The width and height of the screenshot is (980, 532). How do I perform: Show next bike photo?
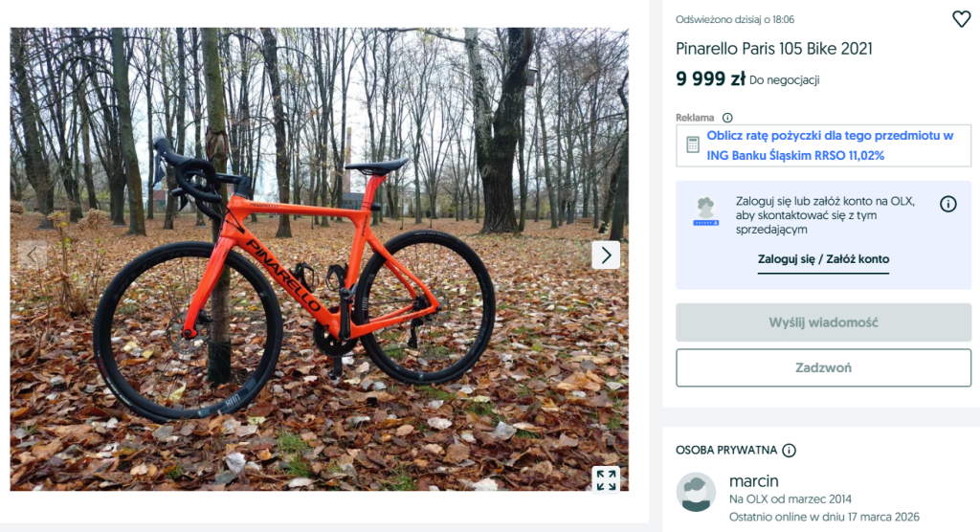[605, 255]
